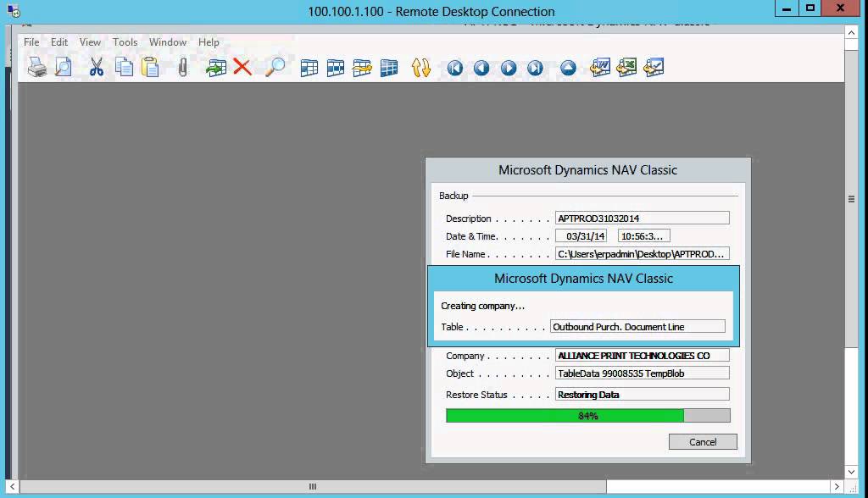The image size is (868, 498).
Task: Go to the Next record
Action: click(x=509, y=68)
